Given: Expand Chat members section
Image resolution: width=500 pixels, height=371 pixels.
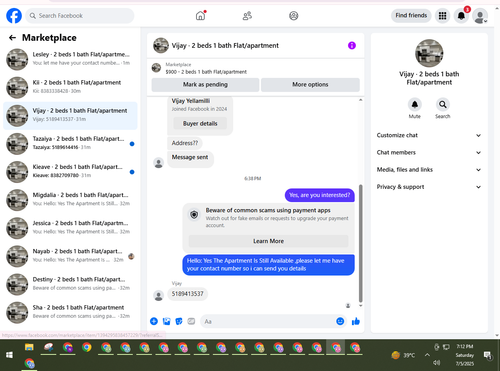Looking at the screenshot, I should pos(429,153).
